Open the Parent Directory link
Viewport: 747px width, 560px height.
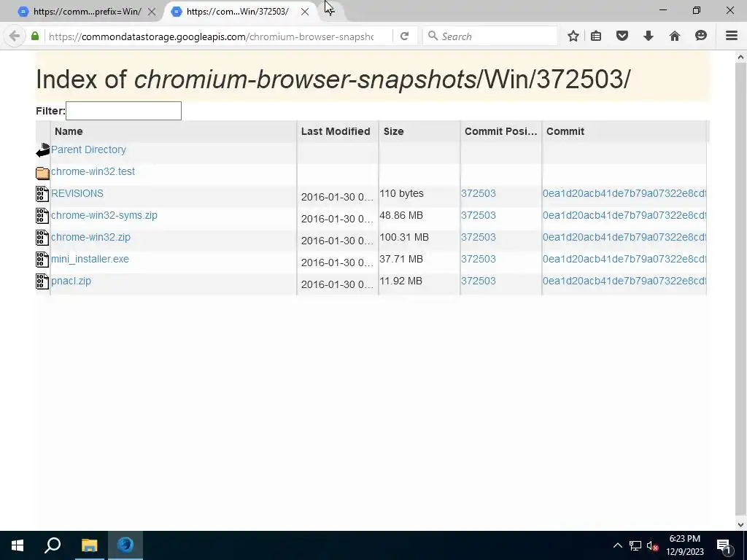88,149
